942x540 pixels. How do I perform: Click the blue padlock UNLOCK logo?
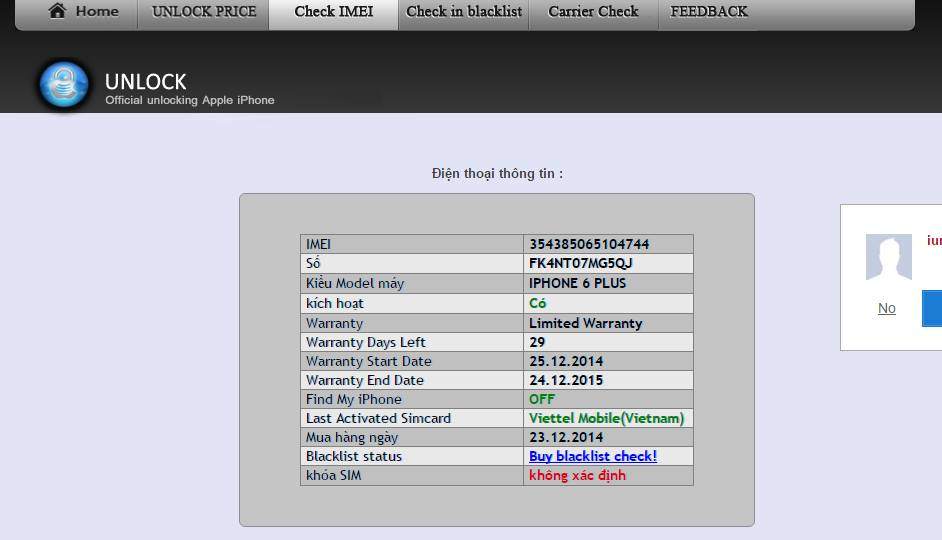pos(64,84)
